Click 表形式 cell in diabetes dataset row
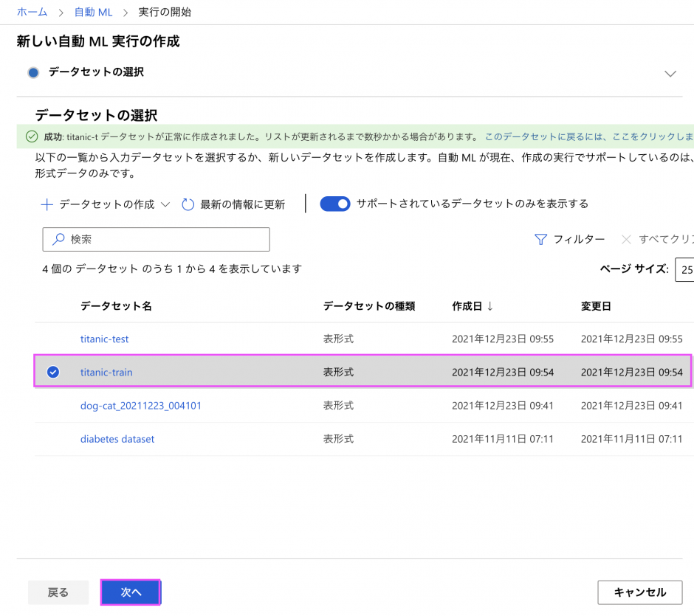694x616 pixels. tap(338, 439)
